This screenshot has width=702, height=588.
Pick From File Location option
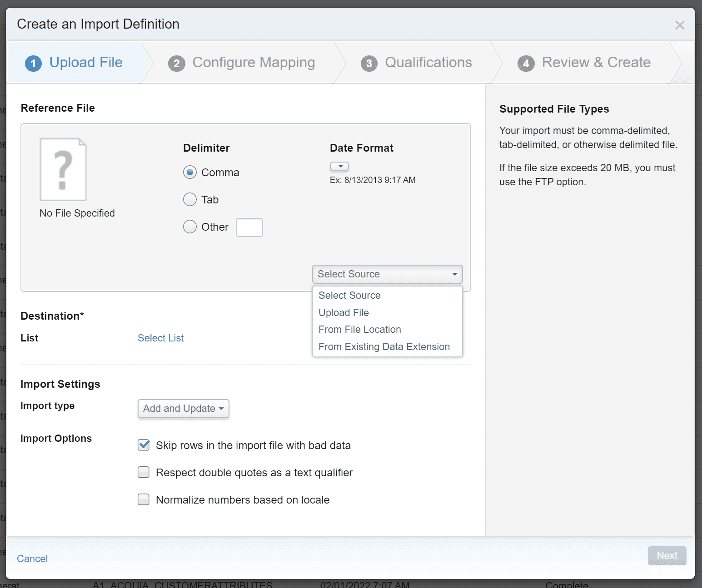[359, 330]
